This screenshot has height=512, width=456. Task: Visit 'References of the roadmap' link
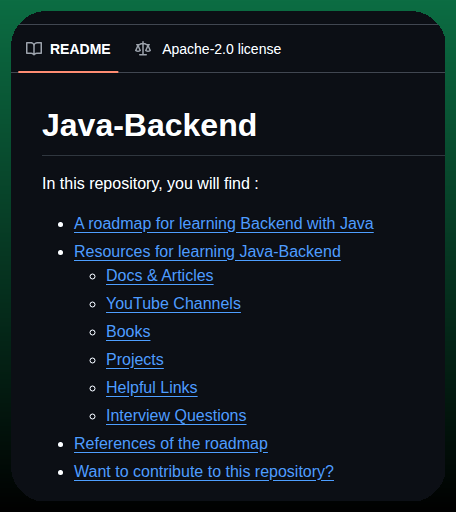click(x=171, y=444)
